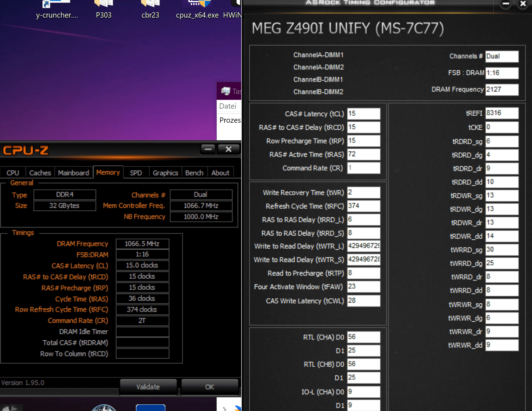Click the FSB : DRAM ratio field

click(x=502, y=73)
